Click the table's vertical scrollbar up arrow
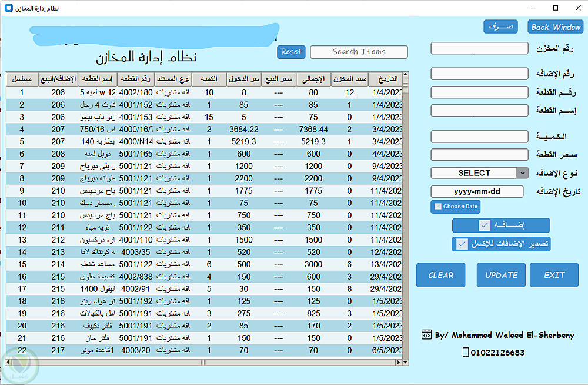This screenshot has width=588, height=385. pos(405,75)
